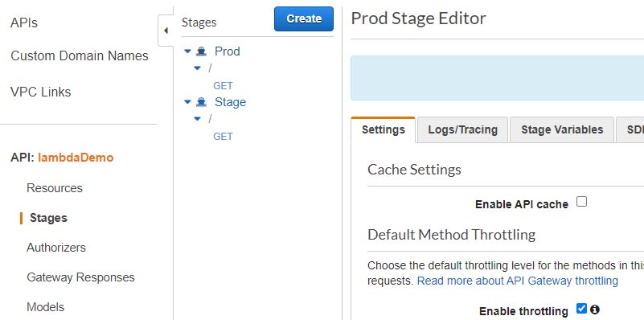Image resolution: width=644 pixels, height=320 pixels.
Task: Disable the Enable throttling checkbox
Action: point(581,309)
